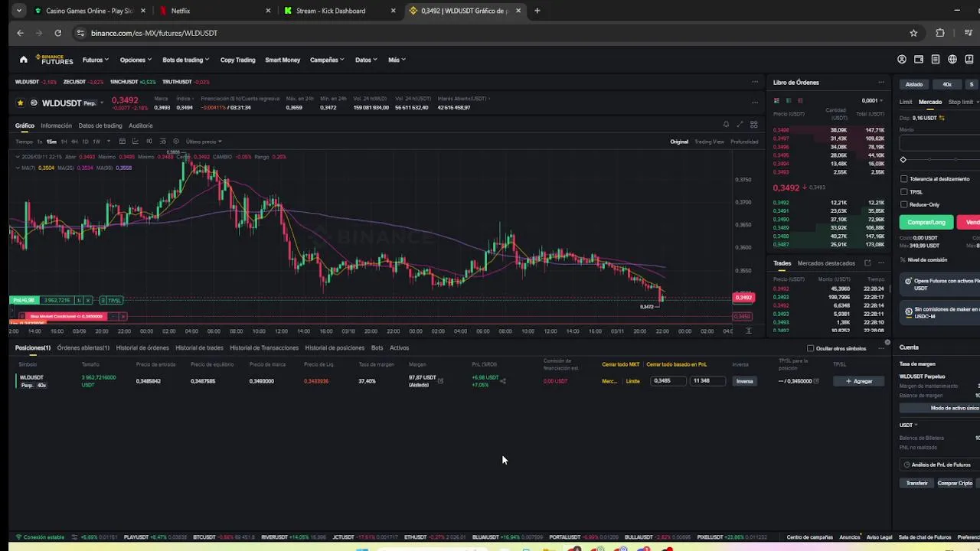Viewport: 980px width, 551px height.
Task: Enable Tolerancia al deslizamiento checkbox
Action: 903,179
